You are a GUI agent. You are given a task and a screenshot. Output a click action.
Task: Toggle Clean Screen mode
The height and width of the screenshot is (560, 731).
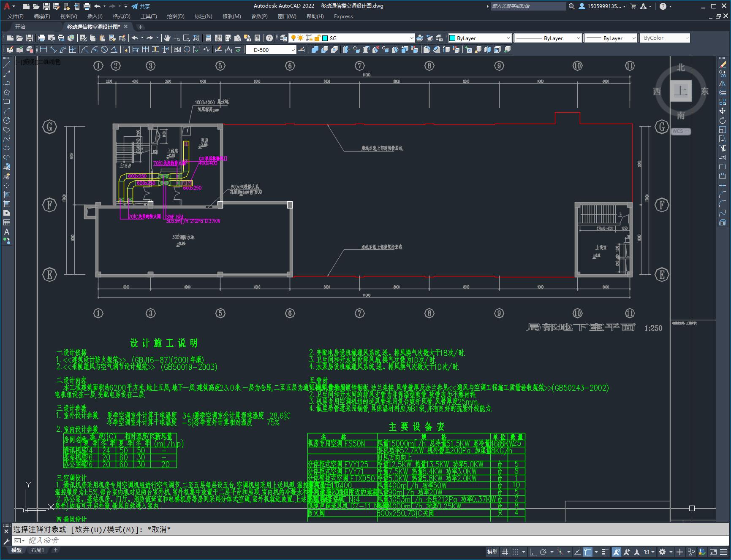tap(713, 552)
